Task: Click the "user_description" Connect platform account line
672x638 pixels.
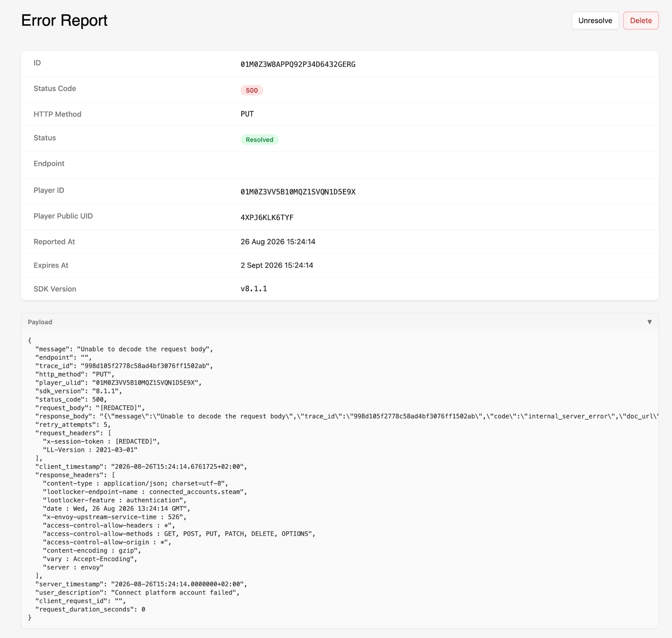Action: pos(137,592)
